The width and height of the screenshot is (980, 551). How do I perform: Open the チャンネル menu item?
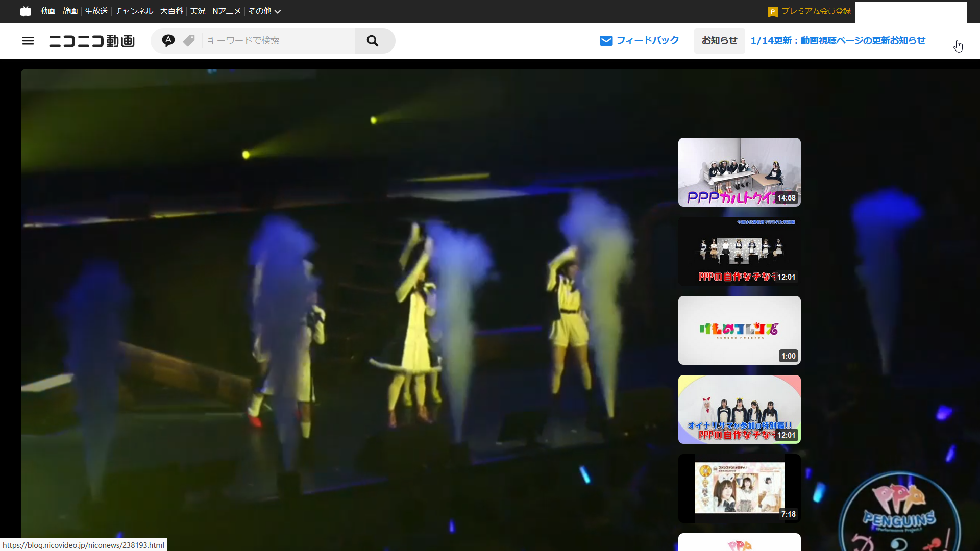coord(134,11)
